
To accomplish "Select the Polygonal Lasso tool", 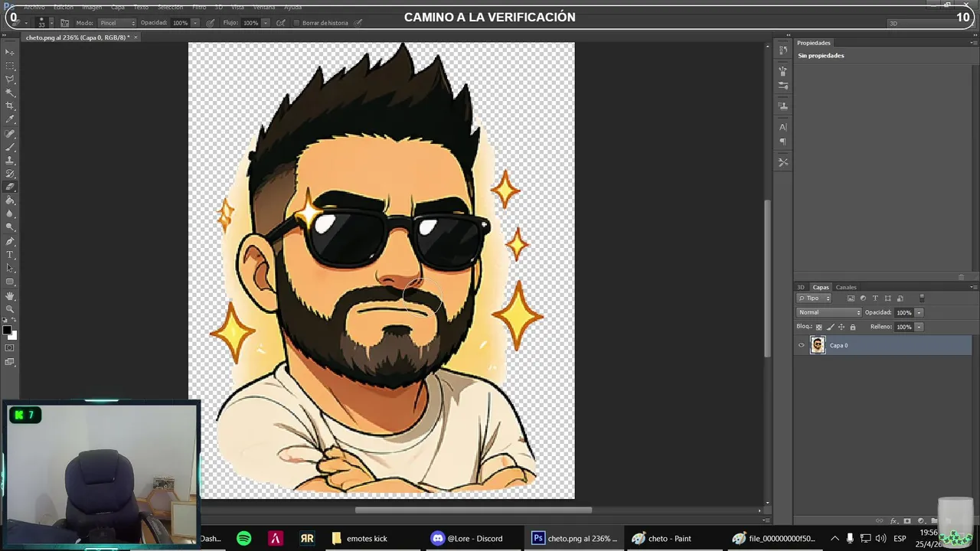I will [10, 79].
